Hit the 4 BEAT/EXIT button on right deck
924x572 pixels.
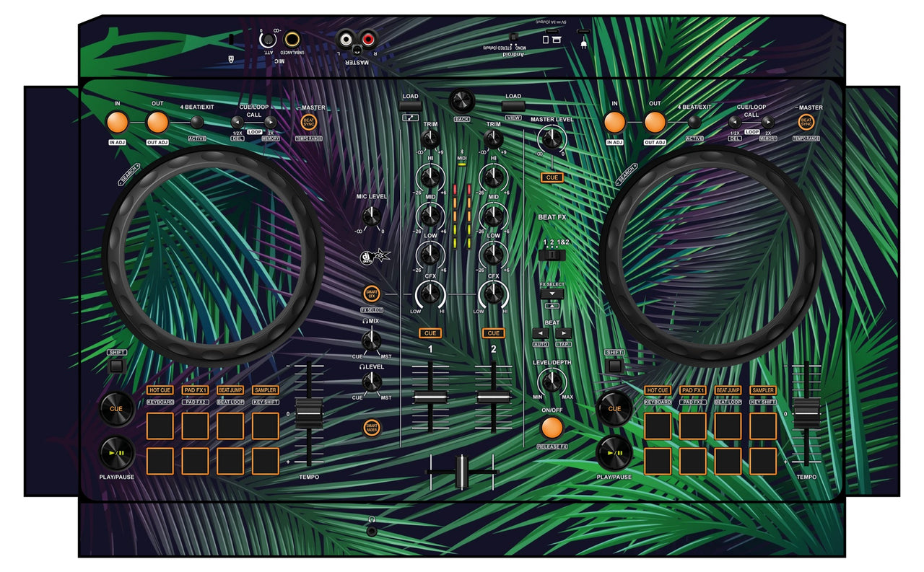click(694, 122)
